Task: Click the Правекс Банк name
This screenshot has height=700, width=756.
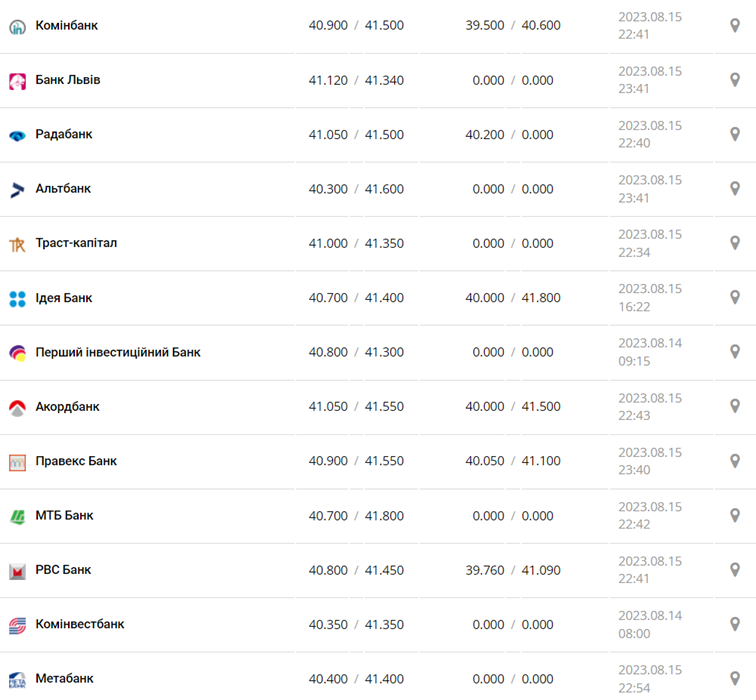Action: pos(76,461)
